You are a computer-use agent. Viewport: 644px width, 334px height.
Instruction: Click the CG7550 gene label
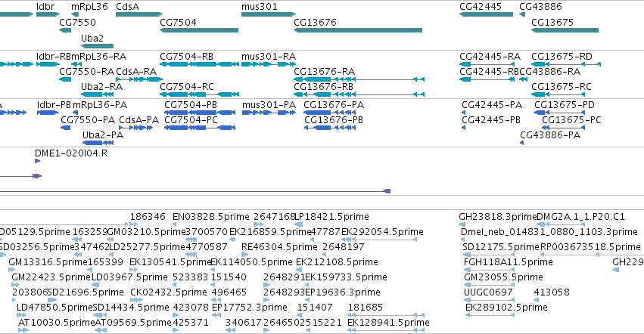point(77,22)
